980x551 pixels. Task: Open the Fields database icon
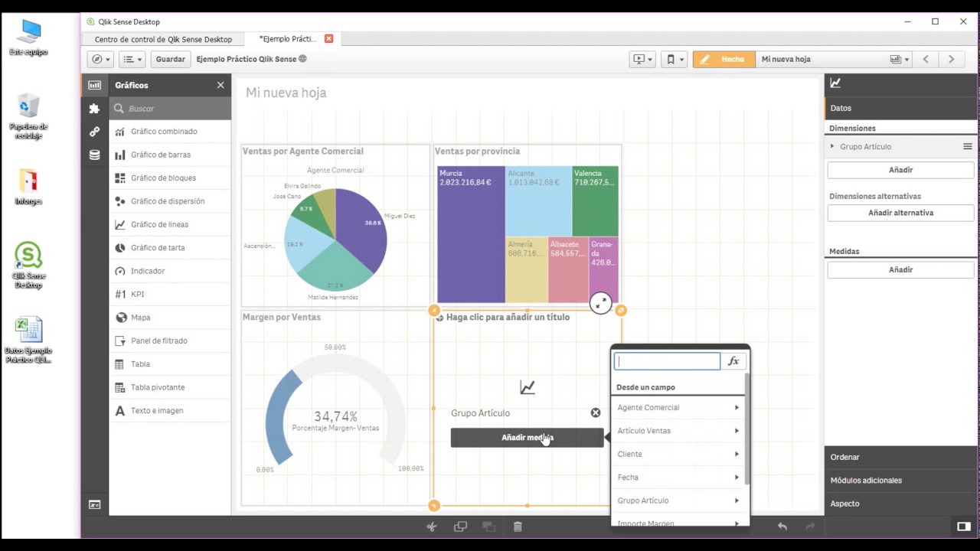(94, 155)
